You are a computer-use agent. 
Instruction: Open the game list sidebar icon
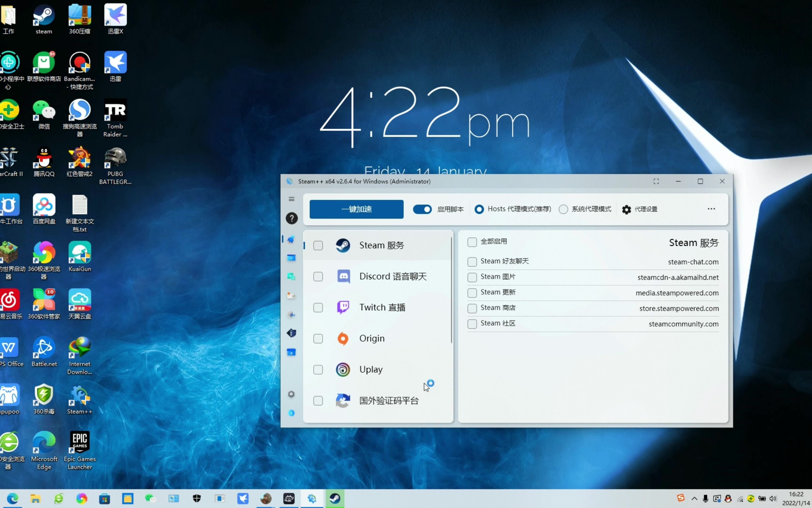coord(291,296)
